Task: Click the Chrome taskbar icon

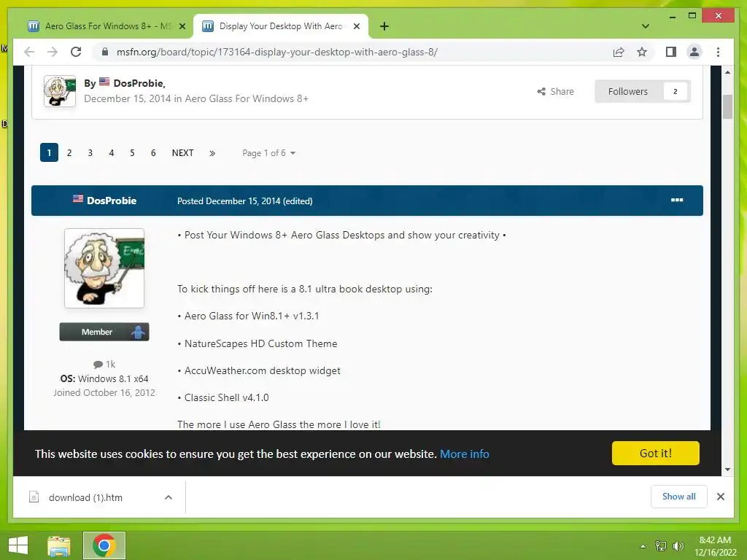Action: 104,545
